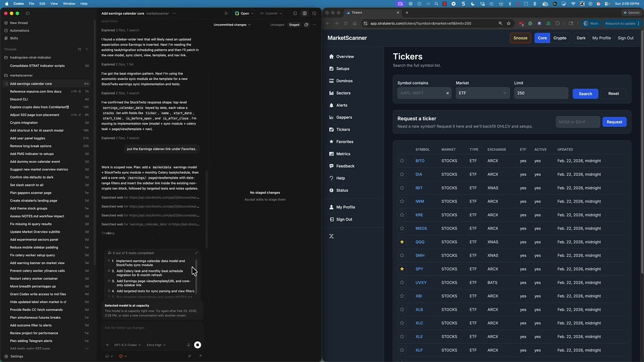Click the Symbol contains input field
644x362 pixels.
pyautogui.click(x=424, y=93)
